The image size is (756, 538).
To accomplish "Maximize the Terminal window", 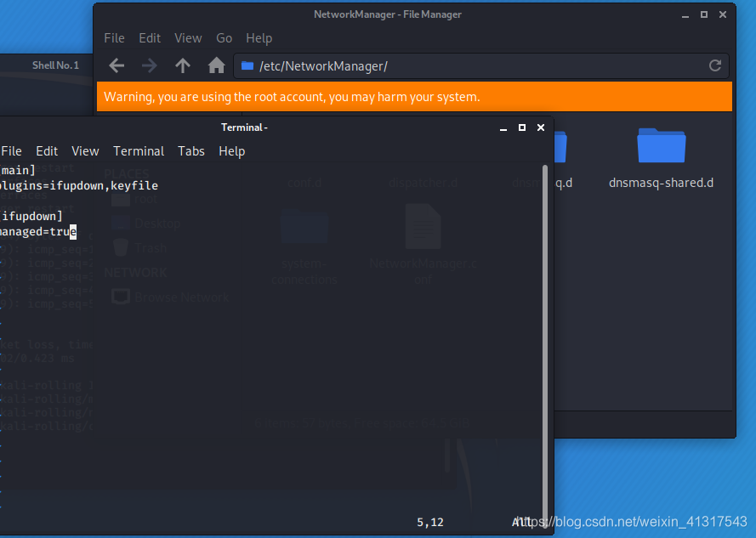I will click(x=521, y=127).
